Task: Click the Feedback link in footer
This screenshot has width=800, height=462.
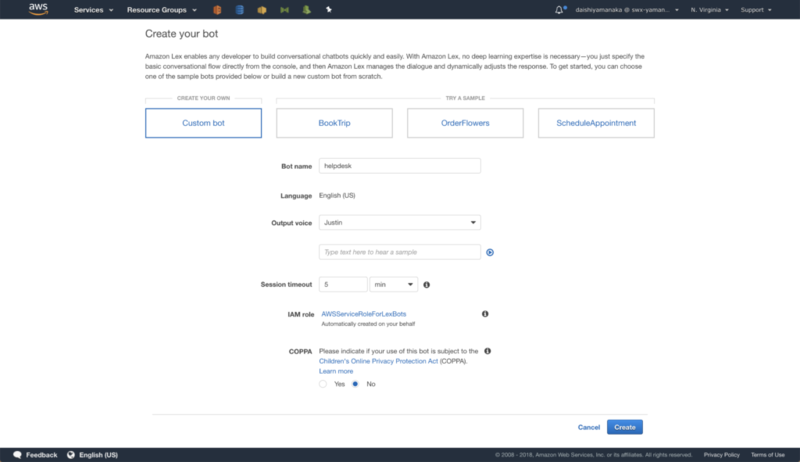Action: click(x=41, y=455)
